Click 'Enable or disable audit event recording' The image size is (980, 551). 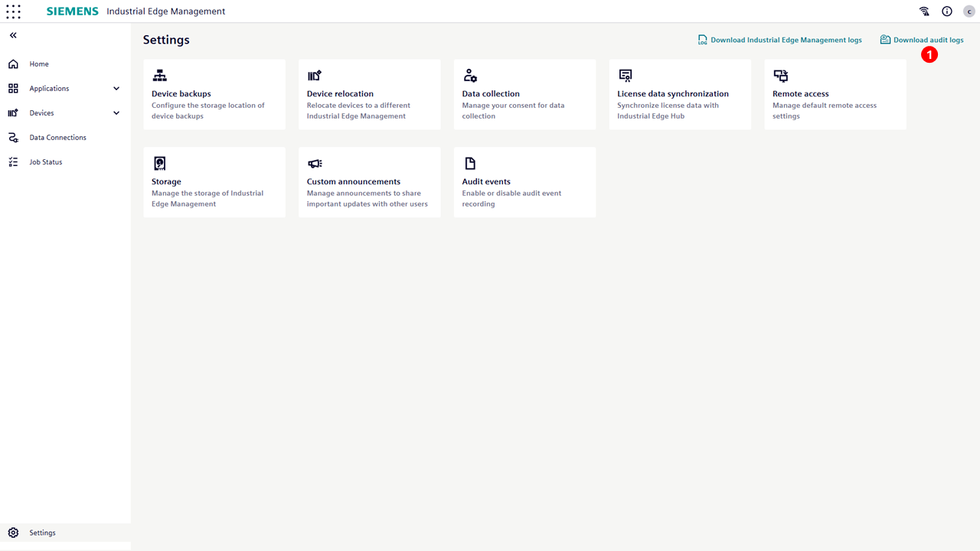click(511, 199)
